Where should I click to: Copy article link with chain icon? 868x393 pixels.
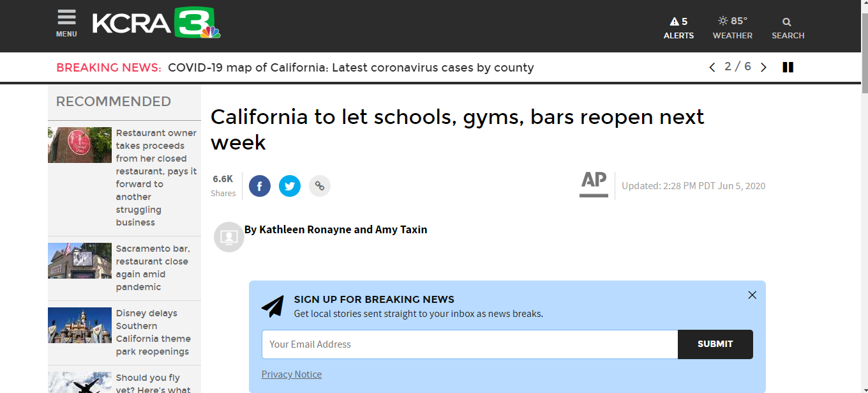(320, 186)
